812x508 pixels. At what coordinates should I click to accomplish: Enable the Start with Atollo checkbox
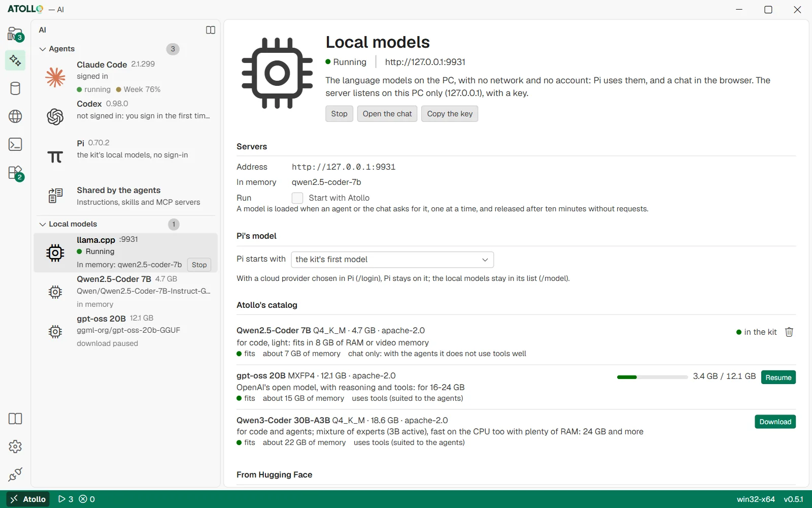coord(297,198)
